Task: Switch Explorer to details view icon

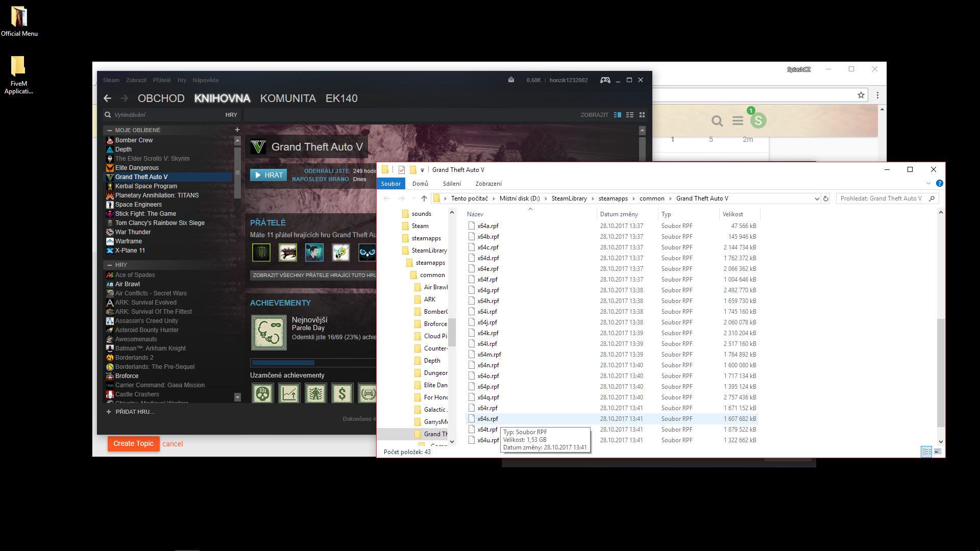Action: [926, 452]
